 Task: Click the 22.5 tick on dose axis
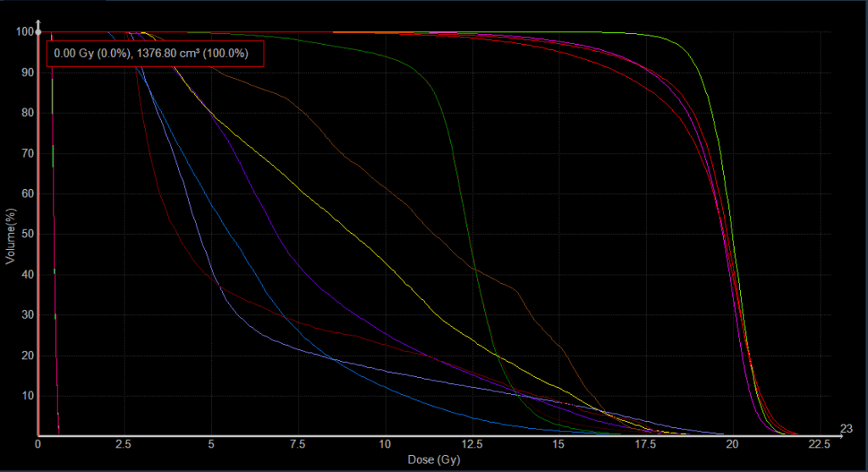click(x=817, y=444)
